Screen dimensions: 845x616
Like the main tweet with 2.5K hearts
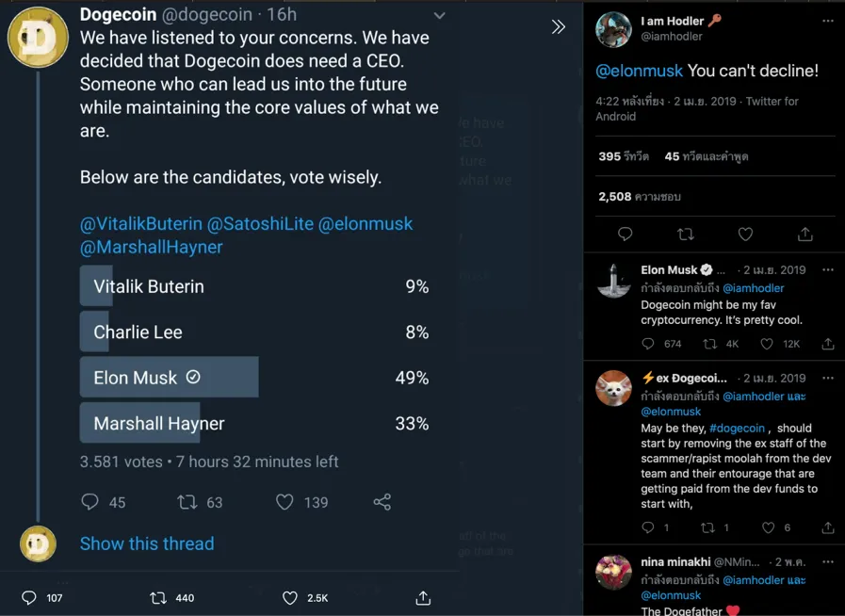290,598
